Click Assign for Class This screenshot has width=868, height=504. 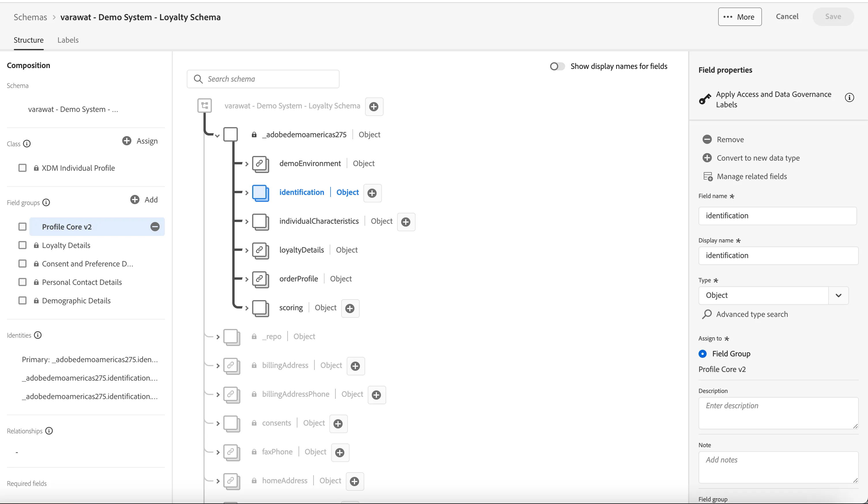(140, 141)
